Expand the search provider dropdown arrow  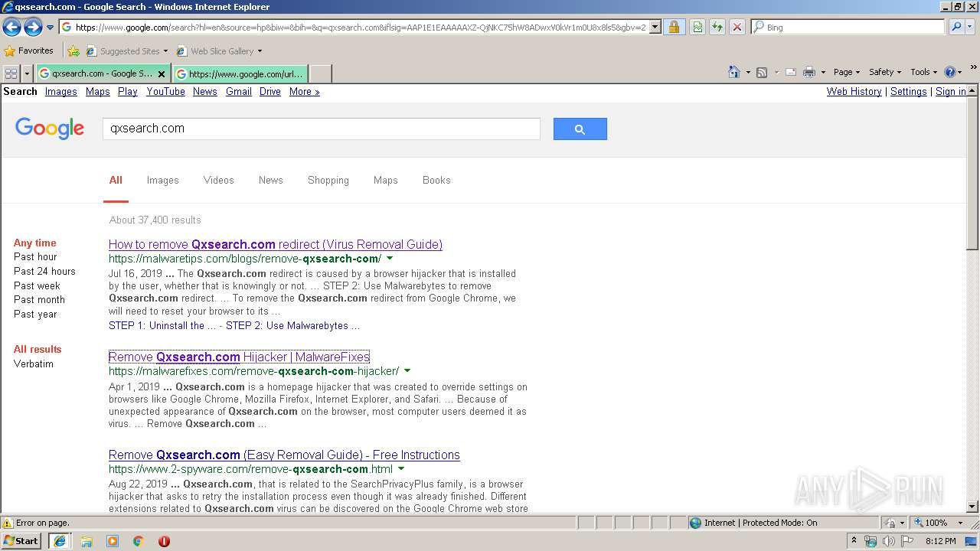pyautogui.click(x=971, y=27)
